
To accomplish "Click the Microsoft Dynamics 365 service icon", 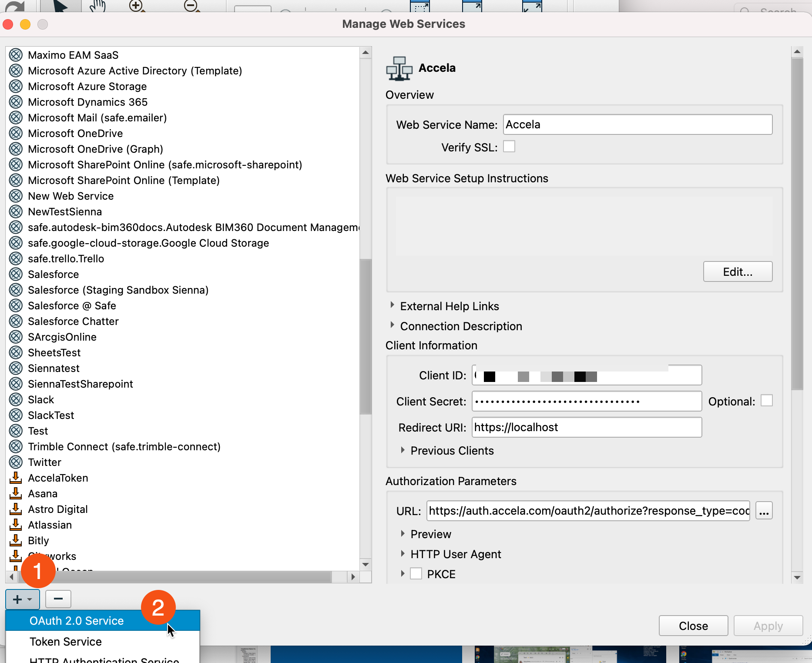I will tap(16, 102).
